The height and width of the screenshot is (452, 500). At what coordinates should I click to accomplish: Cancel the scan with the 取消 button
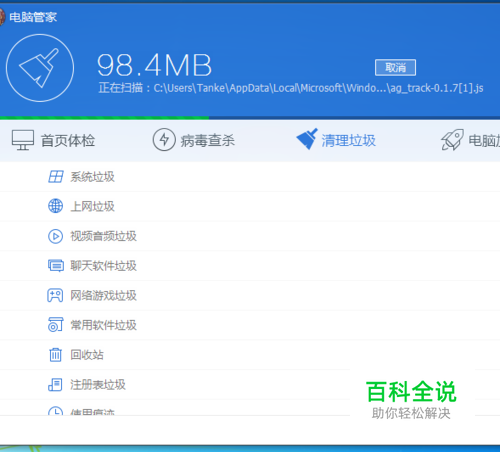click(x=395, y=68)
